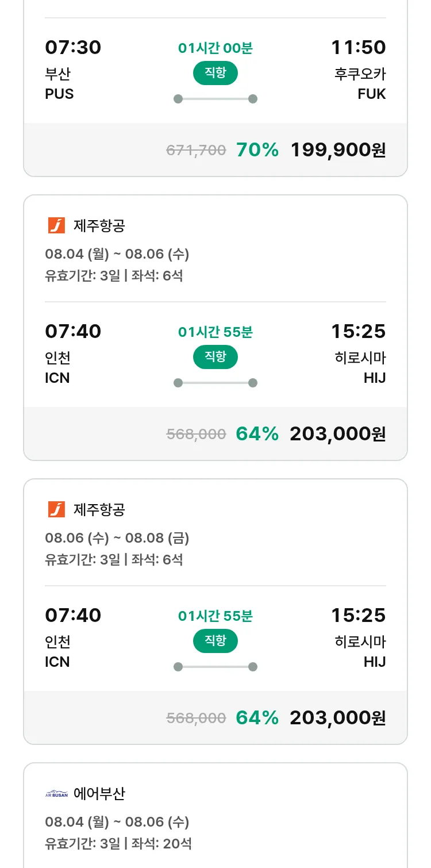This screenshot has height=868, width=431.
Task: Click the 제주항공 name on the 08.06 (수) card
Action: pos(99,509)
